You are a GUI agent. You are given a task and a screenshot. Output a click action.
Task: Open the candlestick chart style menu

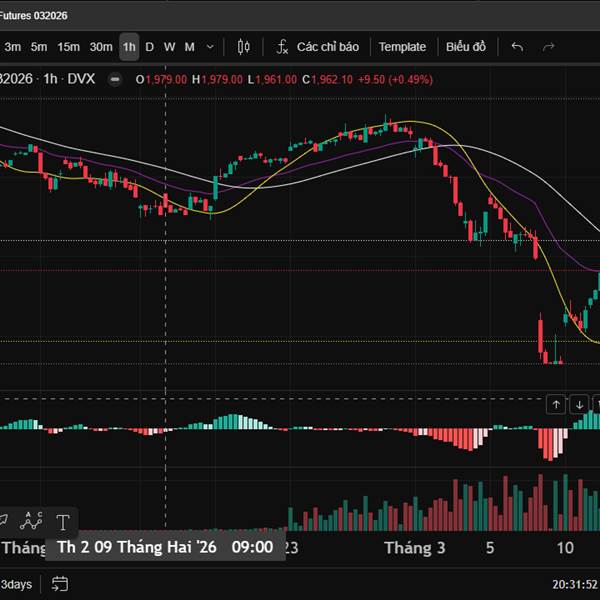[x=243, y=47]
